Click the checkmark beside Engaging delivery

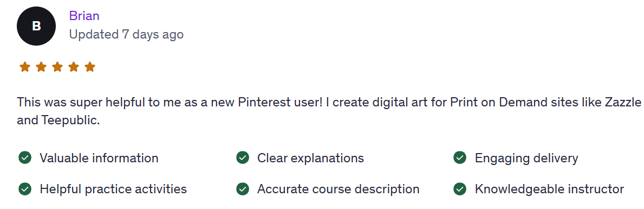[x=460, y=157]
